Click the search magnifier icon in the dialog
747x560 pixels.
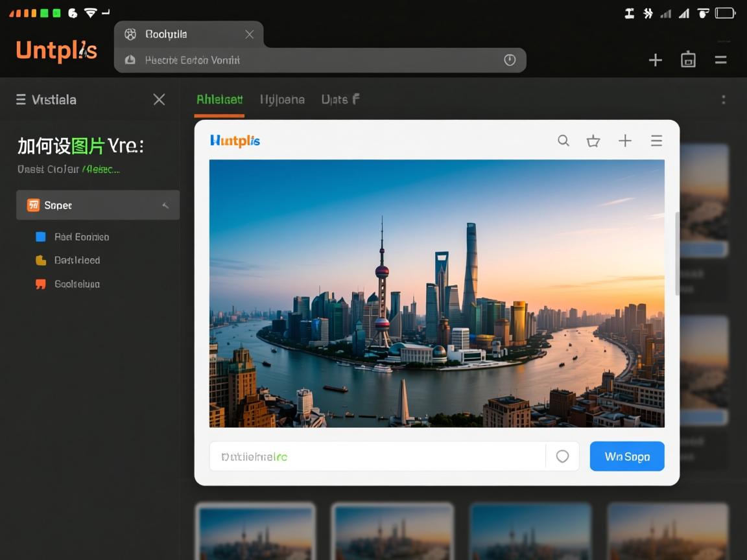[563, 141]
